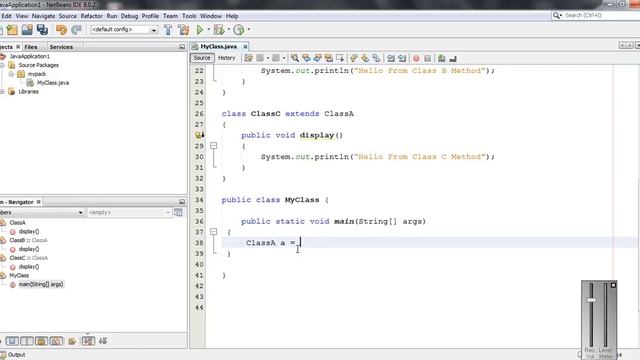The width and height of the screenshot is (640, 360).
Task: Select ClassB :: ClassA in Navigator
Action: [28, 240]
